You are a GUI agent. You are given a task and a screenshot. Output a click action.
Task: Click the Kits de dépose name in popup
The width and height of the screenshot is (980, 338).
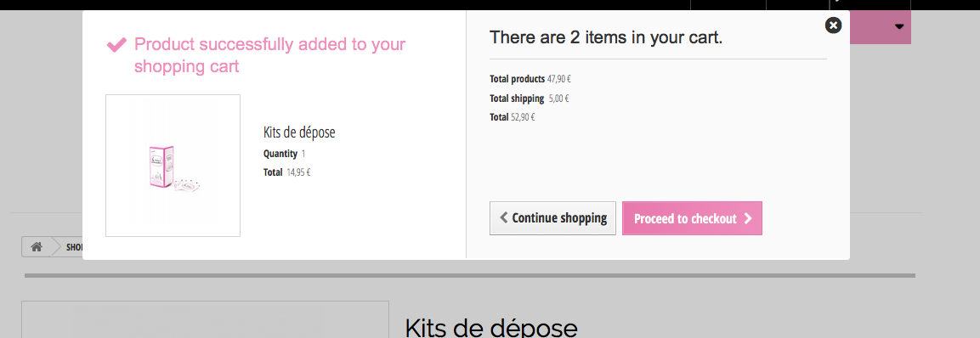pos(299,132)
